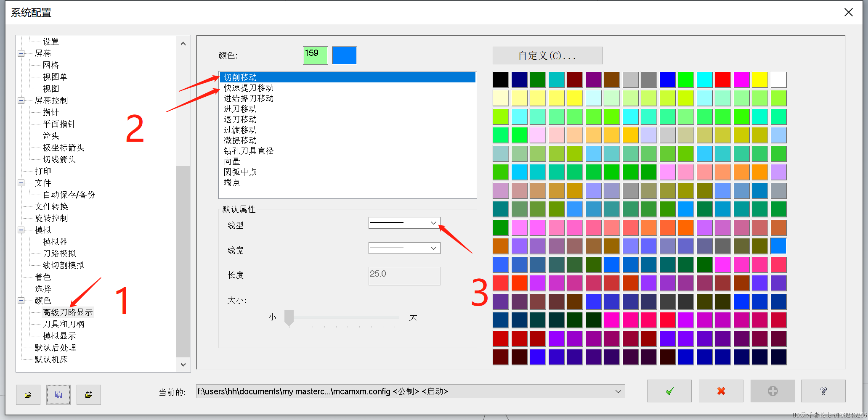Collapse the 文件 tree node

(x=21, y=183)
